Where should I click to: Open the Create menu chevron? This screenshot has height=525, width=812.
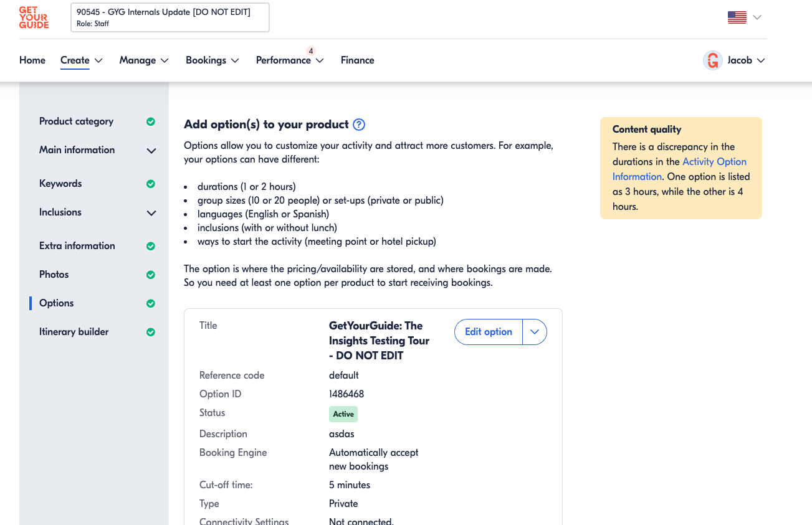point(98,60)
